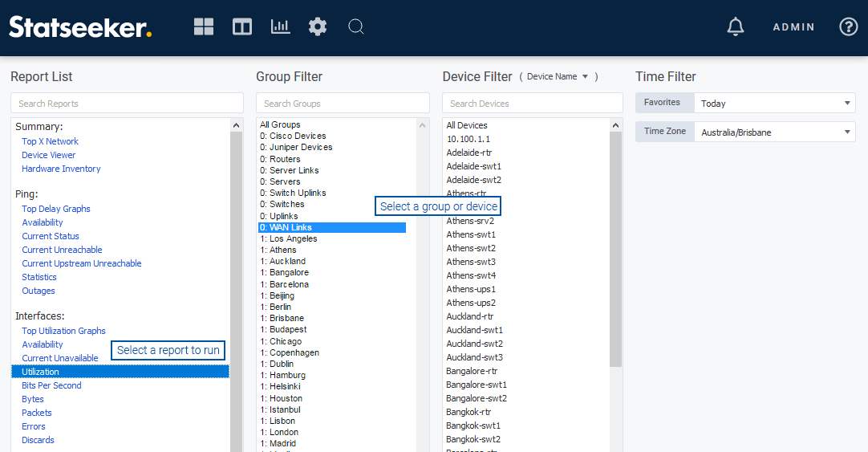Click the Search Devices input field
Viewport: 868px width, 452px height.
pyautogui.click(x=532, y=104)
